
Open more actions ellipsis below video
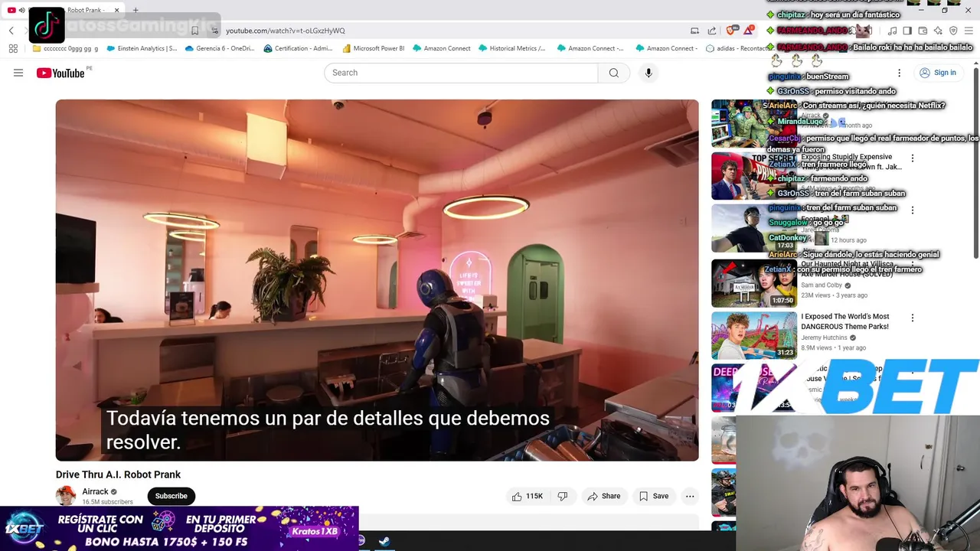(x=690, y=496)
